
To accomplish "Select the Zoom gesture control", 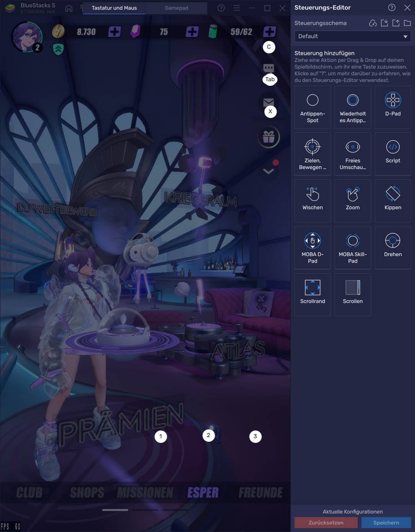I will tap(352, 201).
